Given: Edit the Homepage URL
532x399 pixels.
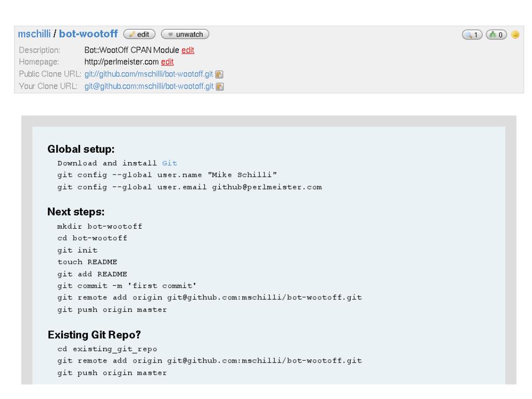Looking at the screenshot, I should coord(167,62).
